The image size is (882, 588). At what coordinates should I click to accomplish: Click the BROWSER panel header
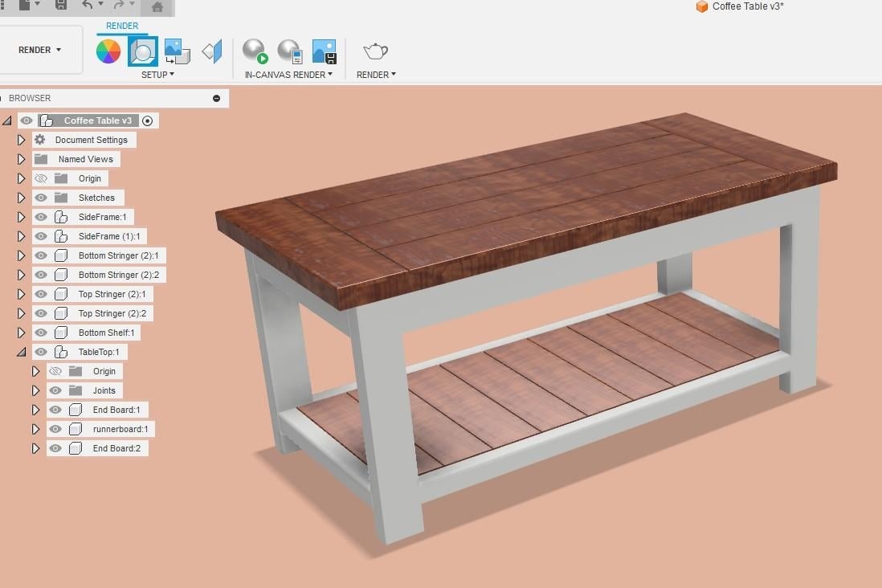(x=114, y=98)
